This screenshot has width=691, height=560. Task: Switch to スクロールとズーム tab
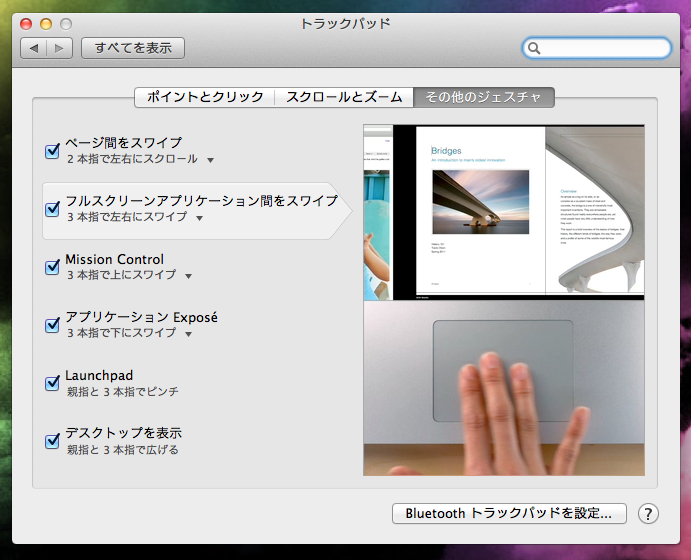(344, 97)
